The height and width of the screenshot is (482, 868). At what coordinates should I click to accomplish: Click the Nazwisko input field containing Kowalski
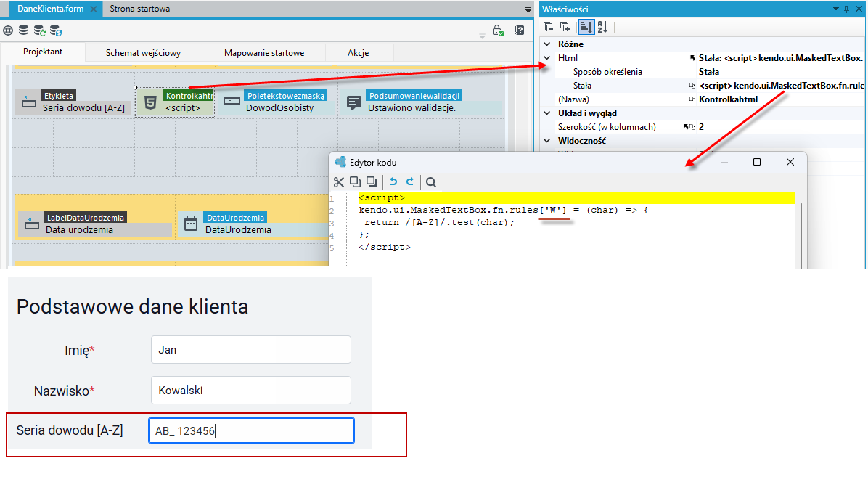click(251, 390)
